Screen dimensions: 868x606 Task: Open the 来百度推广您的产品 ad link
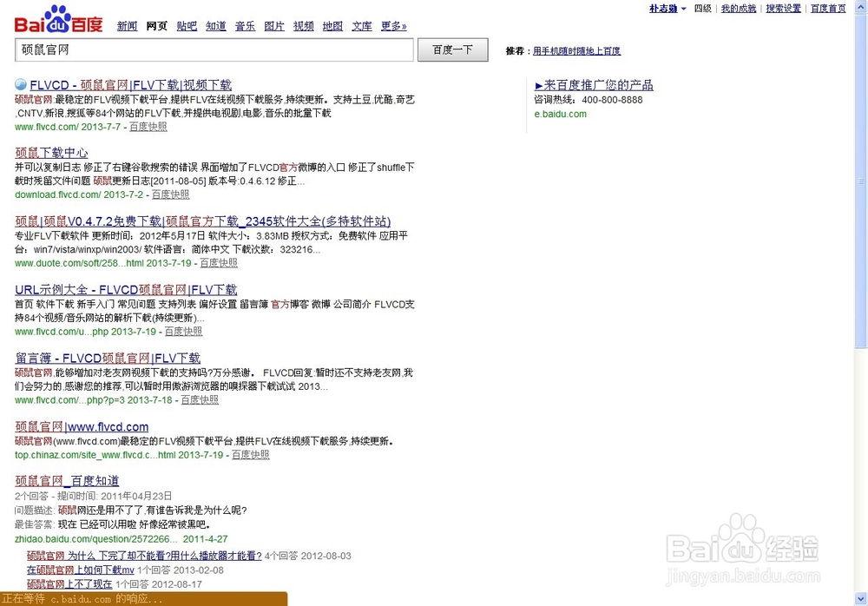(594, 85)
